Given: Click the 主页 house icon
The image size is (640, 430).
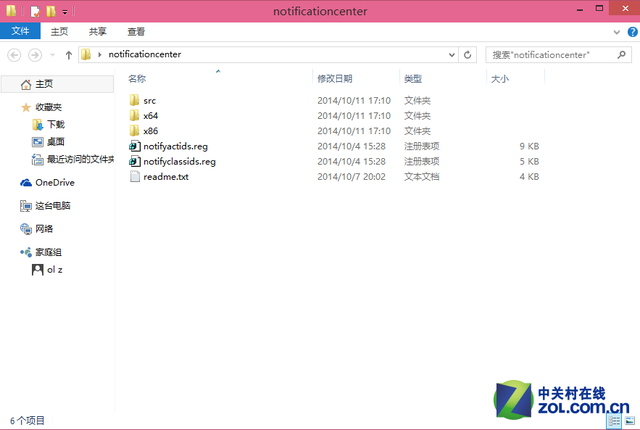Looking at the screenshot, I should point(26,84).
